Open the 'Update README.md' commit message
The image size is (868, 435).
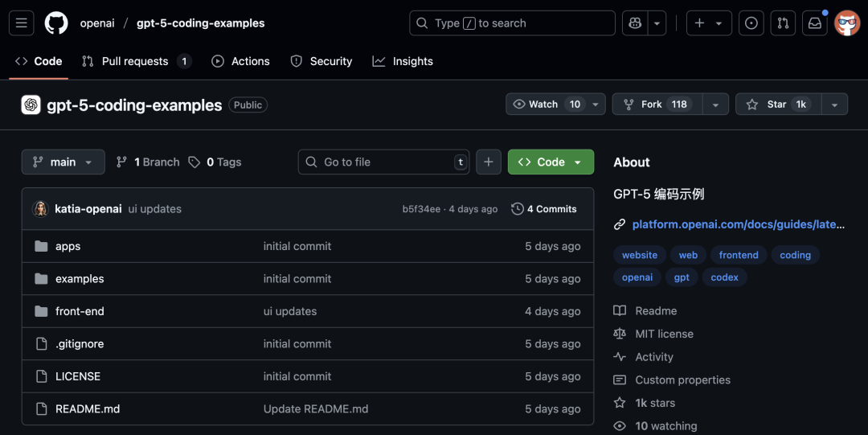pyautogui.click(x=316, y=409)
